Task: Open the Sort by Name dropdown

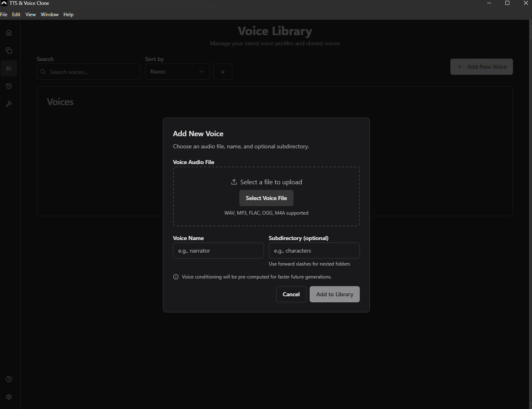Action: 177,72
